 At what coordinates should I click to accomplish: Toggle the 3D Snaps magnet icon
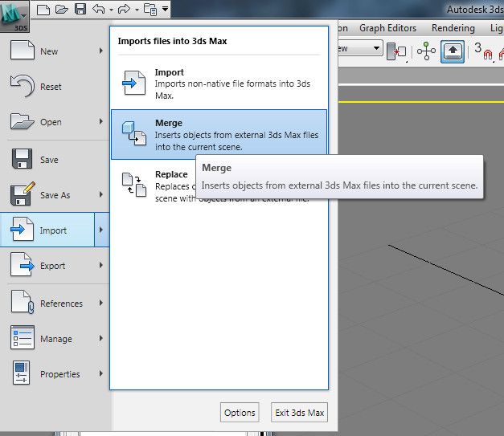click(x=483, y=51)
